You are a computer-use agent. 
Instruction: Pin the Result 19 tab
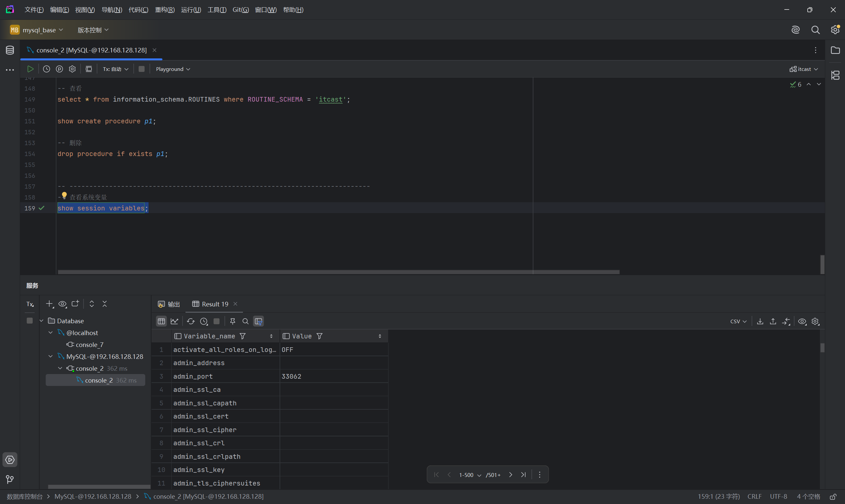pos(233,321)
